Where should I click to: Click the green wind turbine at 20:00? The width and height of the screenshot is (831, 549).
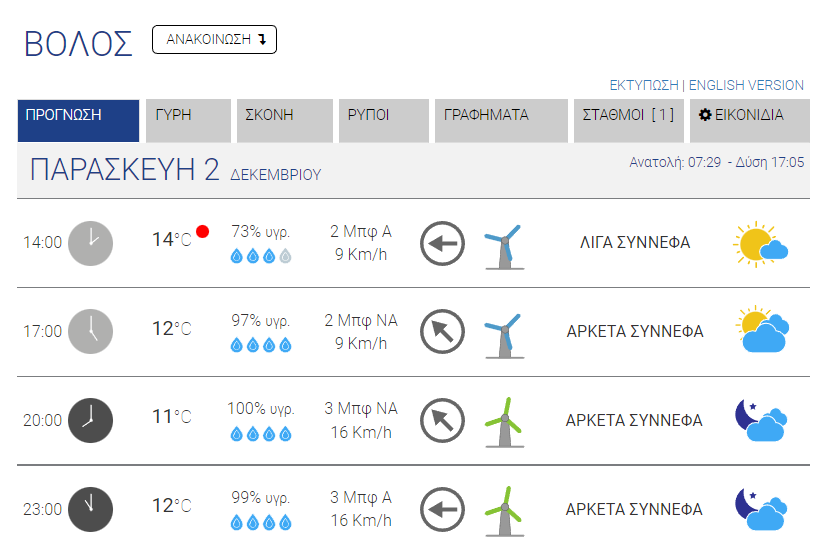(505, 422)
